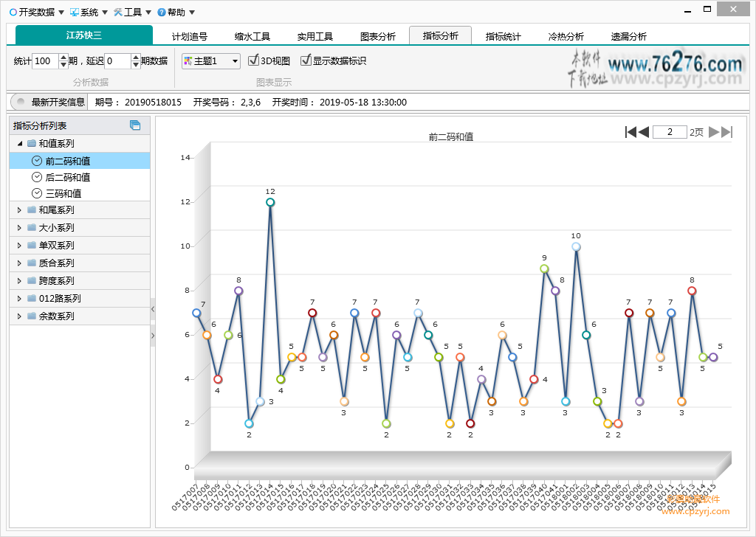Click the 单双系列 folder icon
This screenshot has height=537, width=756.
tap(32, 245)
